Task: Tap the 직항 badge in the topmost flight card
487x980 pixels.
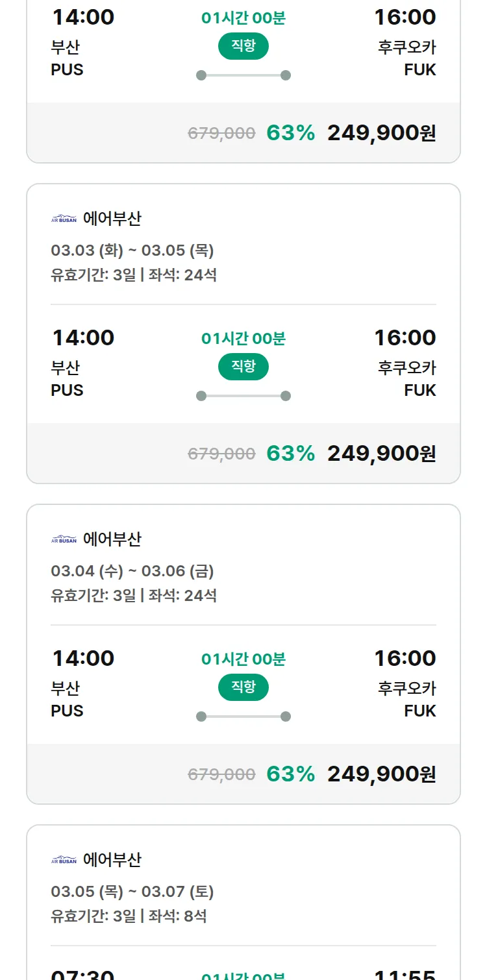Action: [x=243, y=46]
